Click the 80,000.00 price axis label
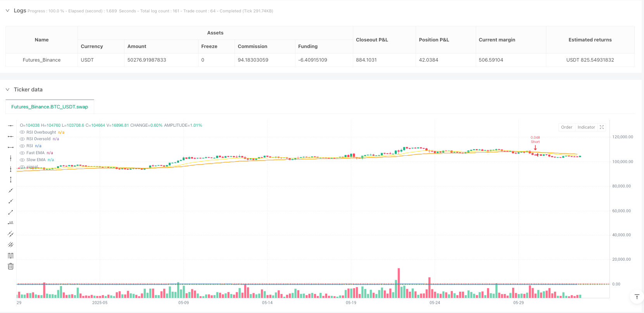The width and height of the screenshot is (644, 313). (x=622, y=186)
